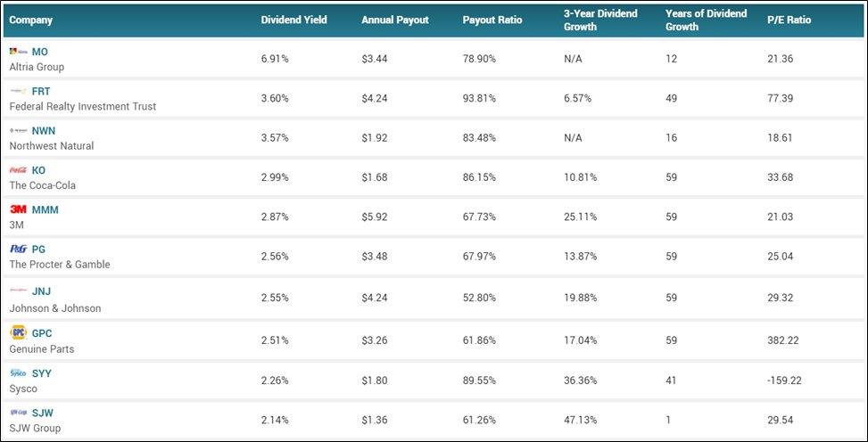Click the Company column header
The image size is (868, 442).
tap(31, 20)
